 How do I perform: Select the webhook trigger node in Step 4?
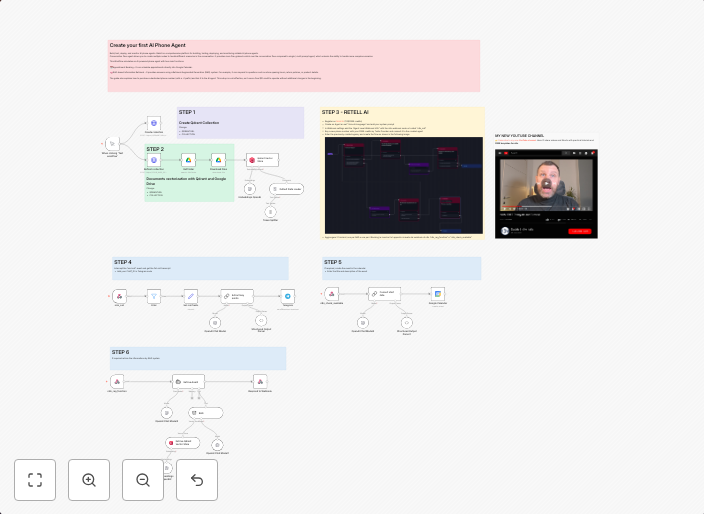coord(119,296)
